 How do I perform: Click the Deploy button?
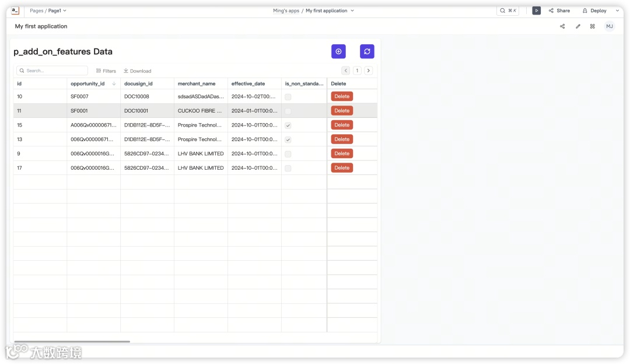pyautogui.click(x=594, y=11)
